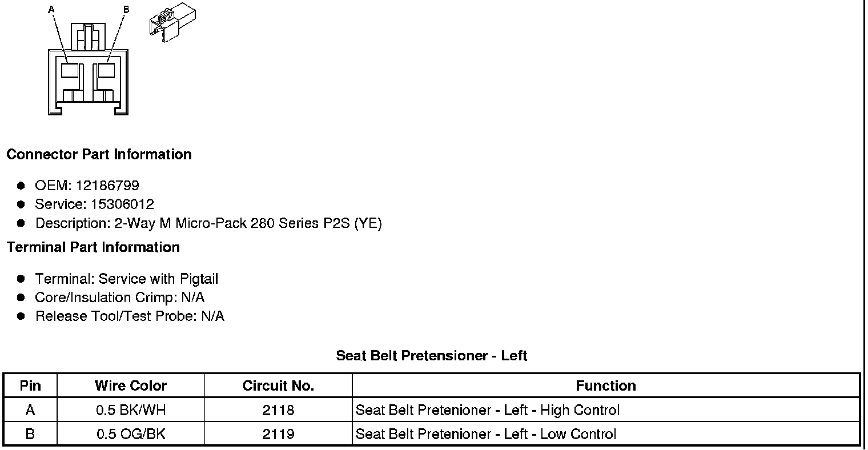
Task: Click the Circuit No. column header
Action: coord(278,386)
